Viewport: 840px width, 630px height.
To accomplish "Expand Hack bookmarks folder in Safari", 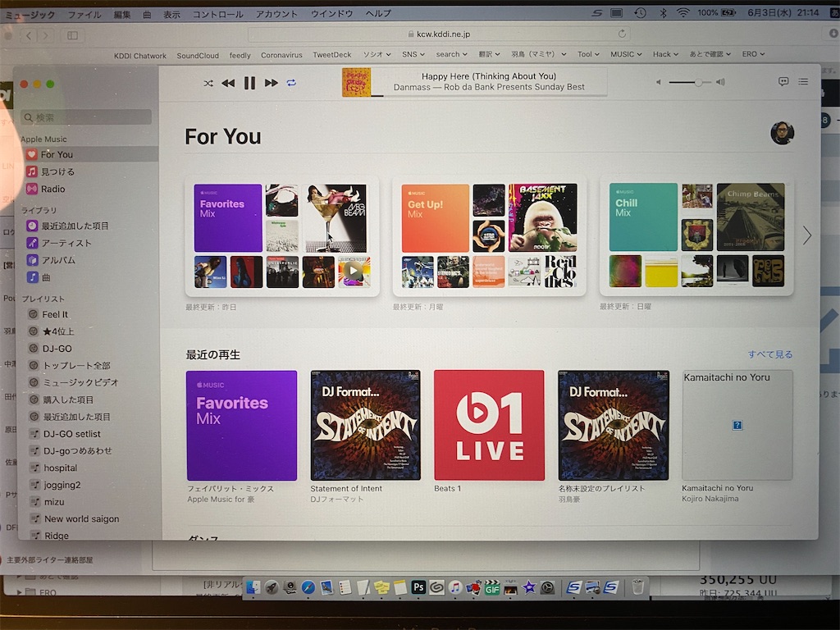I will point(665,54).
